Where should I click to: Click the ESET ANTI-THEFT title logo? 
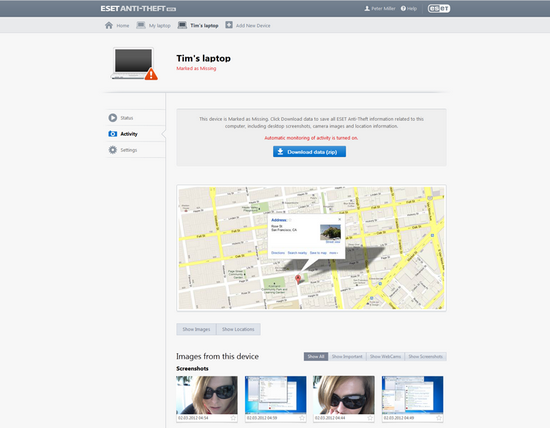coord(138,8)
